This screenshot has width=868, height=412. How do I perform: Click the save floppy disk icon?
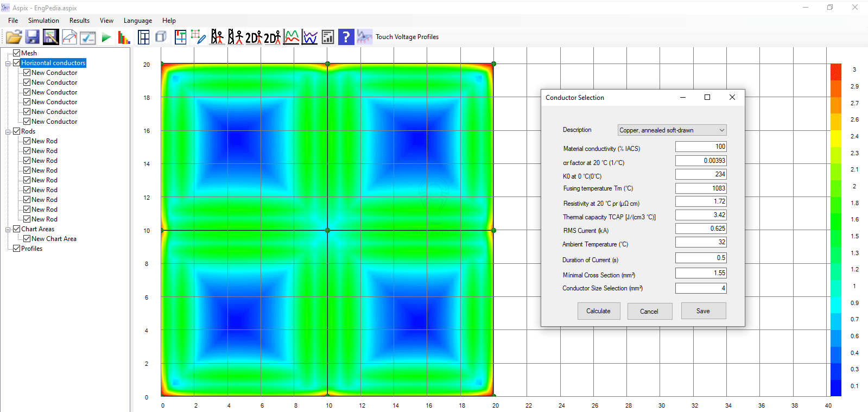[x=33, y=37]
